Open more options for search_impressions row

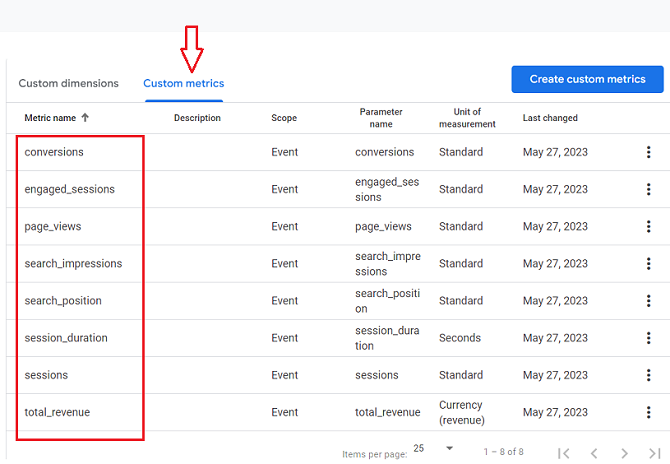tap(648, 264)
